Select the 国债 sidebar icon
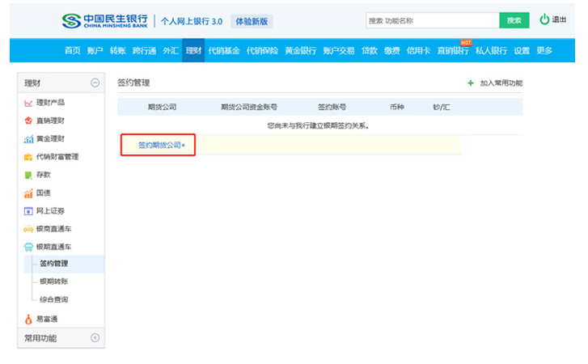 pyautogui.click(x=28, y=193)
